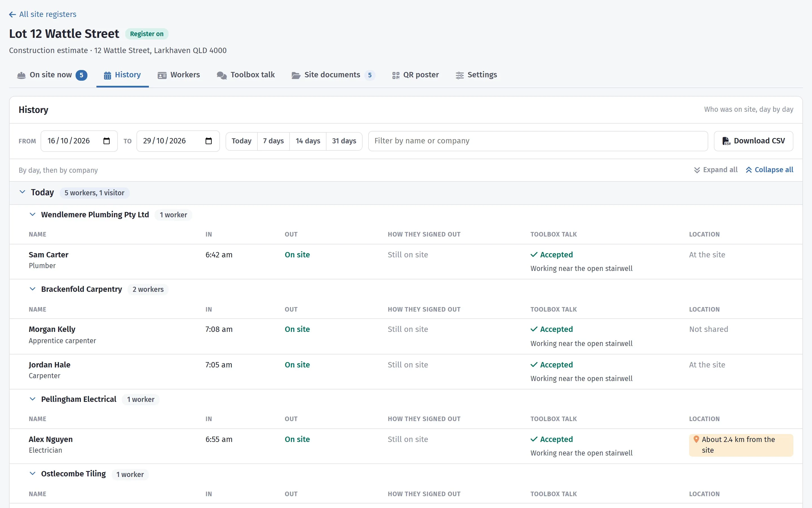This screenshot has width=812, height=508.
Task: Switch to the On site now tab
Action: [52, 75]
